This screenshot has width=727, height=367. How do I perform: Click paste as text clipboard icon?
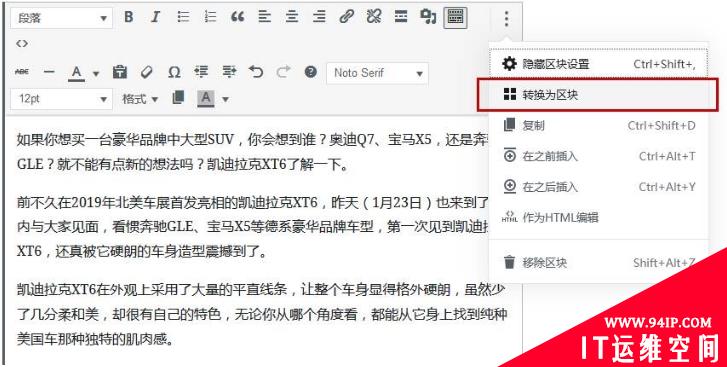(120, 72)
